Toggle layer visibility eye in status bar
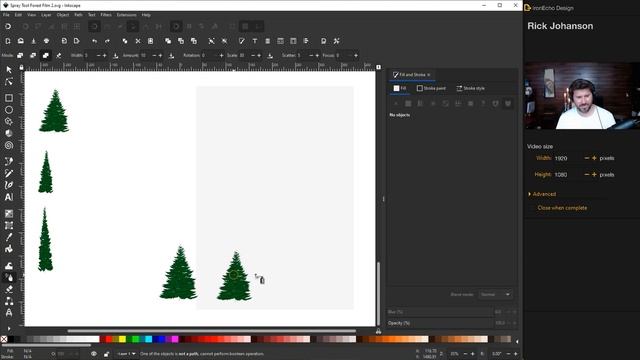This screenshot has width=640, height=360. pos(93,354)
